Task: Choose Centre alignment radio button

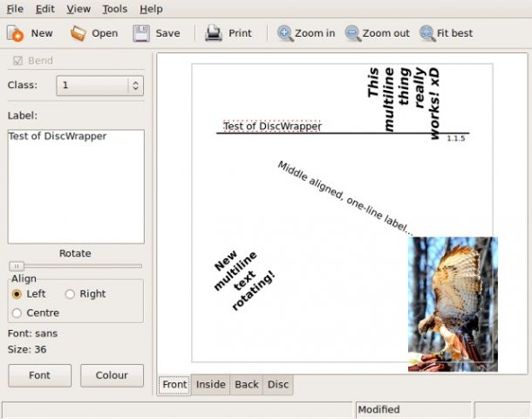Action: coord(17,313)
